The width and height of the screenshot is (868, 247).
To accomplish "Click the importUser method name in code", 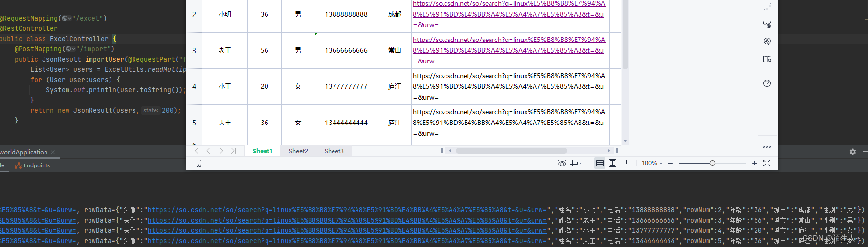I will click(x=105, y=59).
